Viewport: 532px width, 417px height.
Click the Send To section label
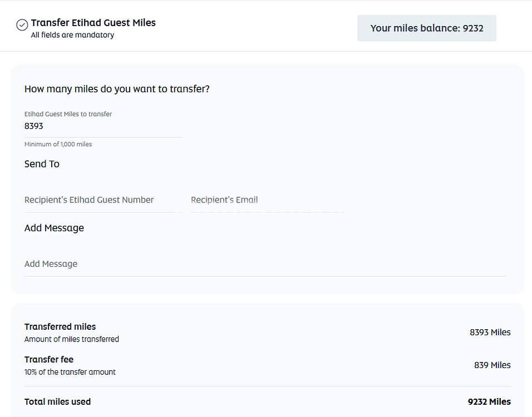(42, 164)
